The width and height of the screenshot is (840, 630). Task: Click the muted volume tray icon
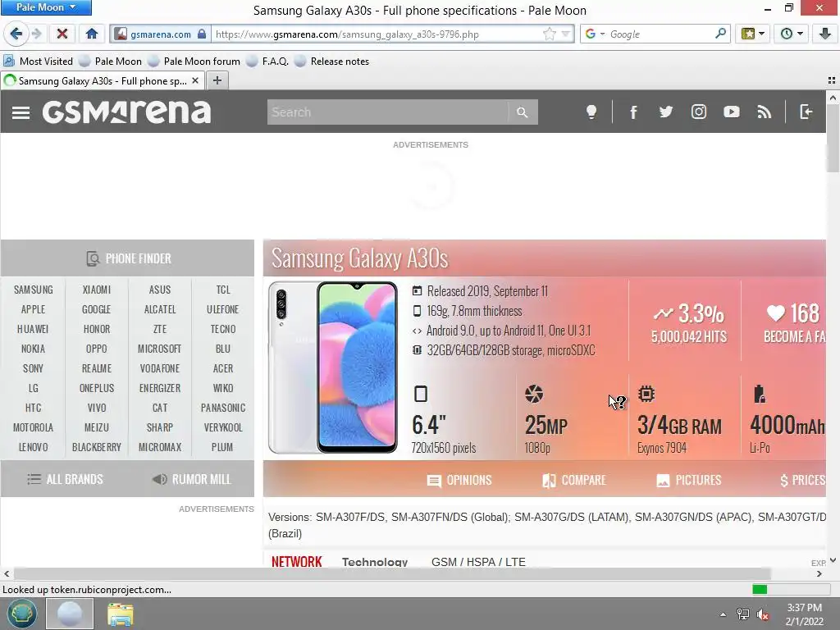[763, 614]
